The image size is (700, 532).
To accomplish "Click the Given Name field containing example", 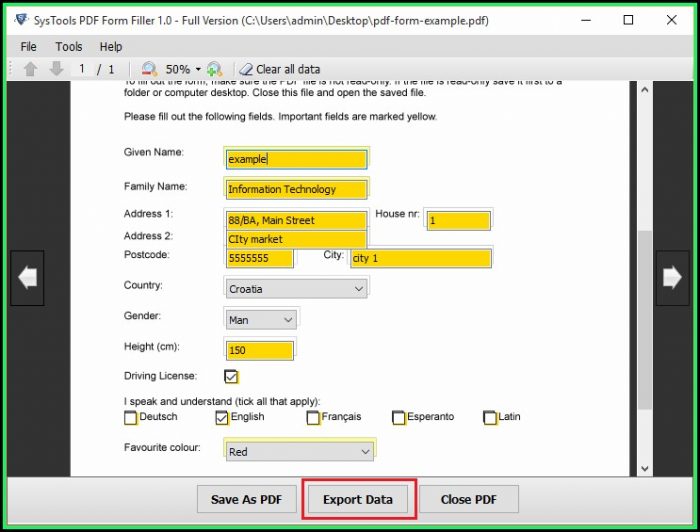I will [x=296, y=159].
